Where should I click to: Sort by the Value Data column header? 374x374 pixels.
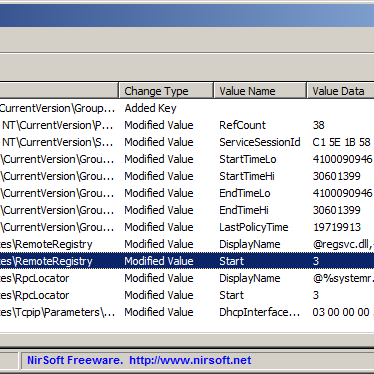340,91
